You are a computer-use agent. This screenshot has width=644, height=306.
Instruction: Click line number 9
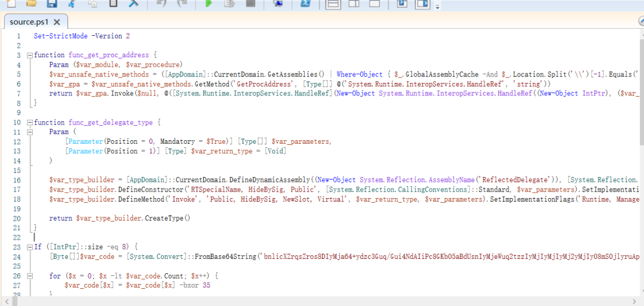(x=18, y=113)
